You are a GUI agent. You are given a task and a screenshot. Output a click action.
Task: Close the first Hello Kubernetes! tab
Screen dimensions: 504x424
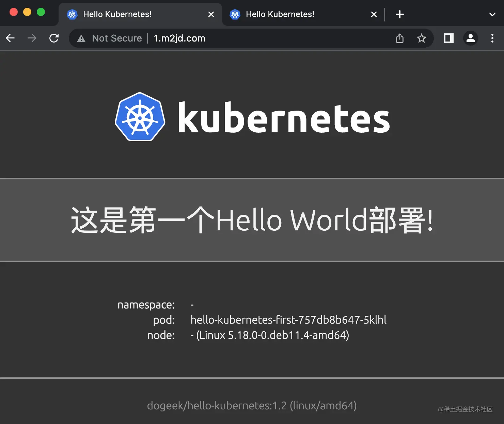click(x=211, y=14)
